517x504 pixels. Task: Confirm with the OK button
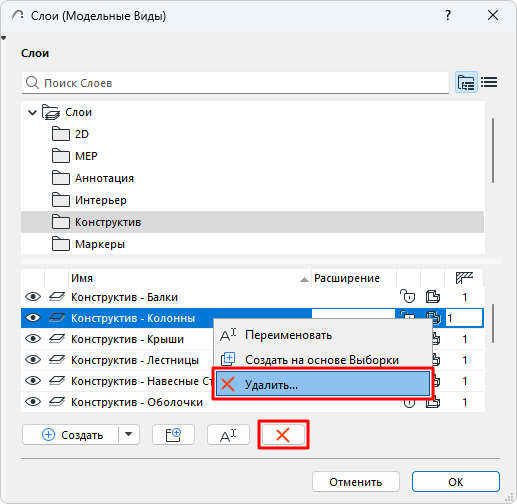456,482
